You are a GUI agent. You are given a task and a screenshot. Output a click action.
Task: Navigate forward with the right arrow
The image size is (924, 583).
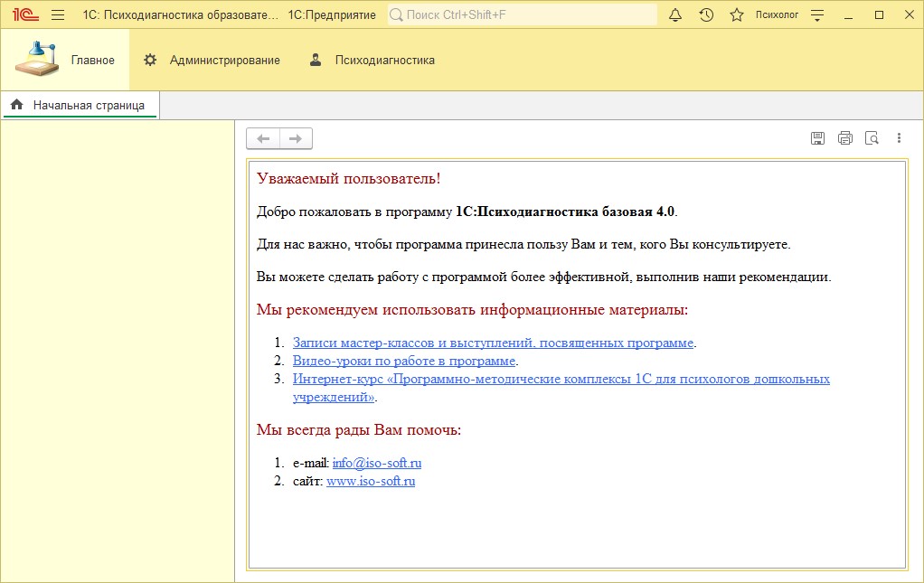pyautogui.click(x=296, y=138)
